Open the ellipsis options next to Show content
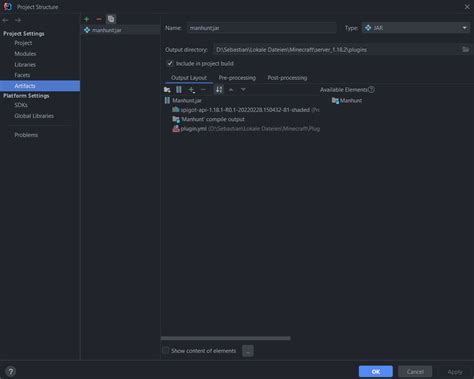The width and height of the screenshot is (474, 379). (x=248, y=351)
